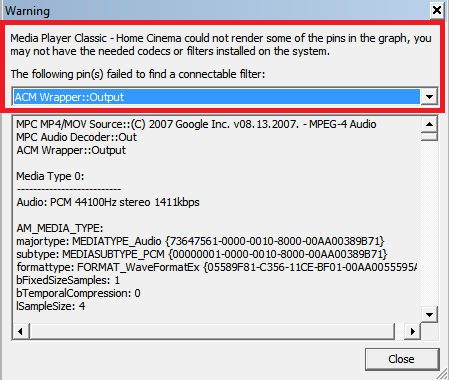The image size is (449, 380).
Task: Click the 'MPC MP4/MOV Source' line
Action: tap(196, 124)
